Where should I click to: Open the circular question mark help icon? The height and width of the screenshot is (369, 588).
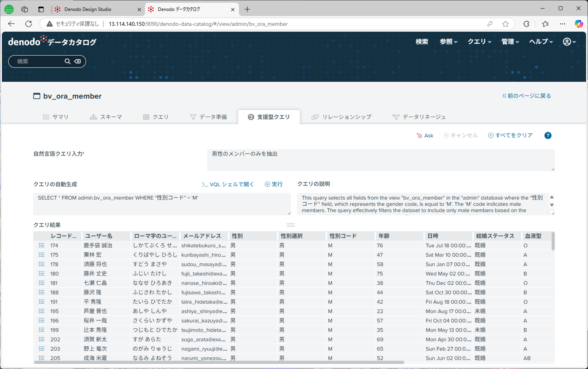[548, 135]
